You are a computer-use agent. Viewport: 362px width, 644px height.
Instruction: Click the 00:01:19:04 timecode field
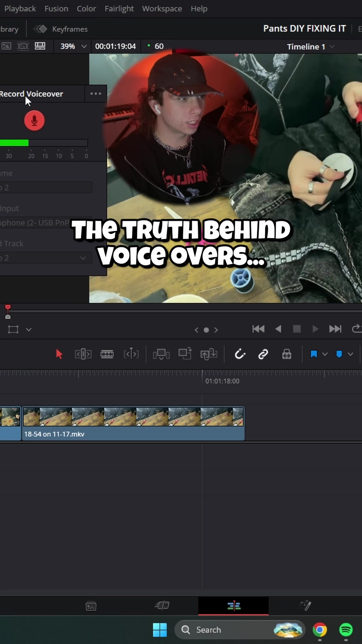[x=115, y=46]
